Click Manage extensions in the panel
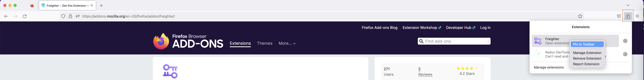 click(x=548, y=67)
